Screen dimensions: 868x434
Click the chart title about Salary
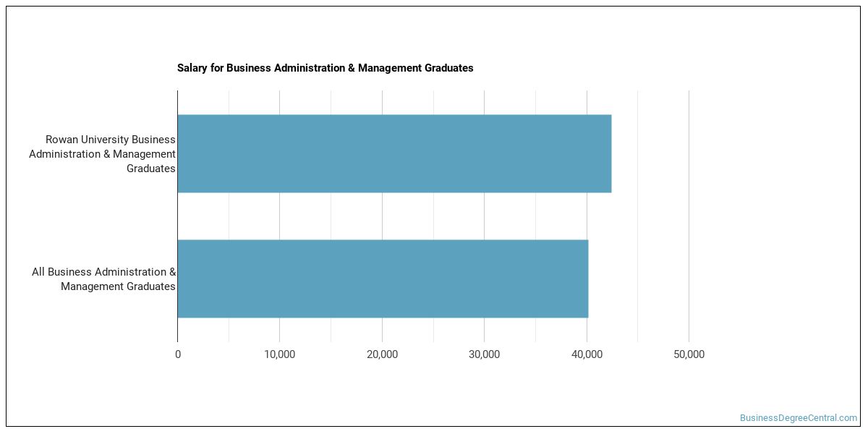(x=325, y=68)
